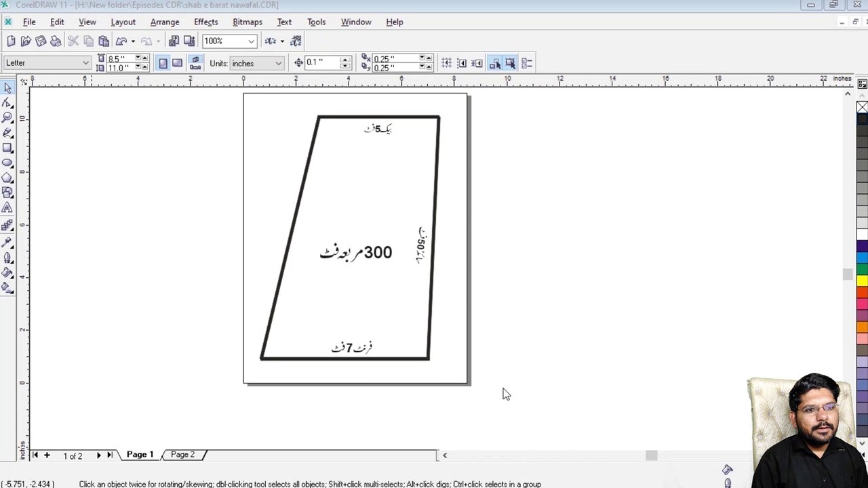The image size is (868, 488).
Task: Toggle Snap to Grid
Action: point(447,63)
